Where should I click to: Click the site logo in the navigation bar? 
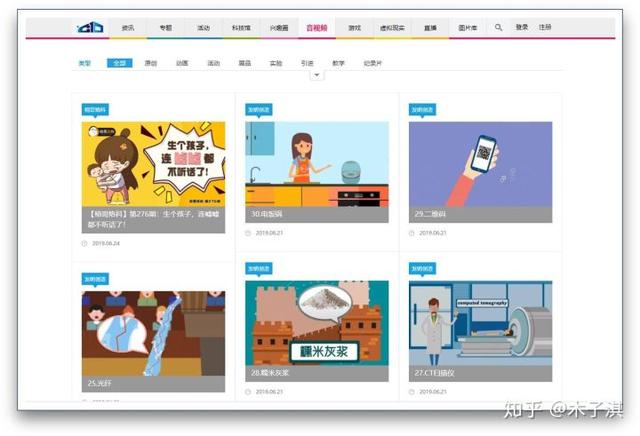(x=90, y=27)
